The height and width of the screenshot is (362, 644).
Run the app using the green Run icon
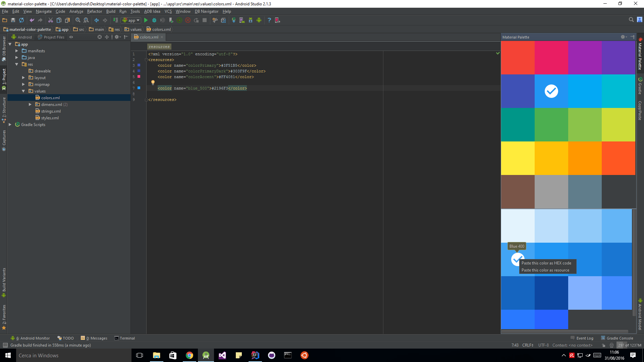(146, 20)
